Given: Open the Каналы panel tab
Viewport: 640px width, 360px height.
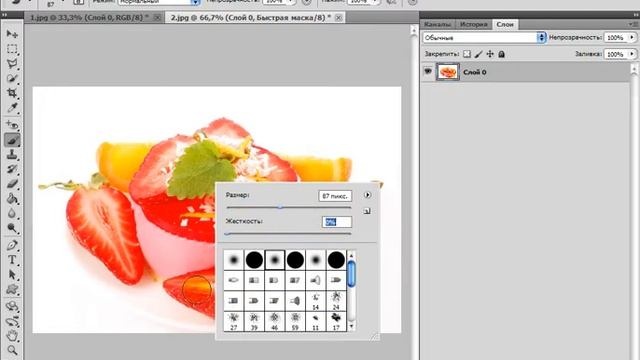Looking at the screenshot, I should 438,24.
